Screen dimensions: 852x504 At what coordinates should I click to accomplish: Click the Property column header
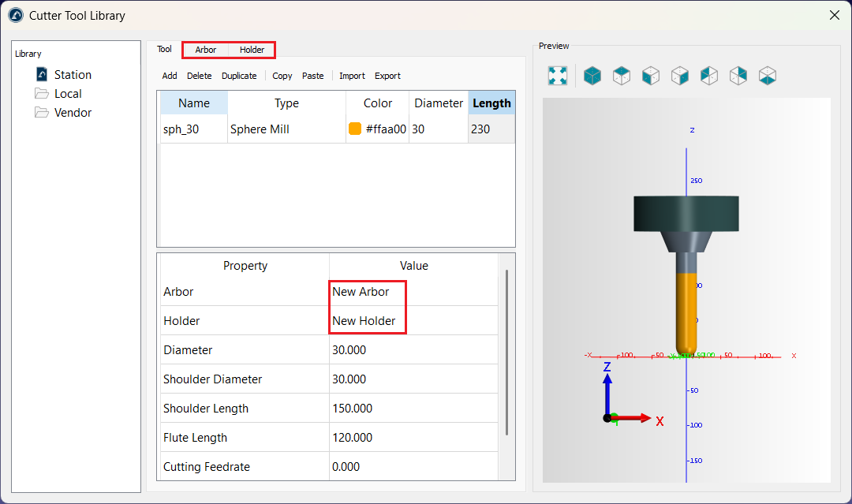click(245, 266)
